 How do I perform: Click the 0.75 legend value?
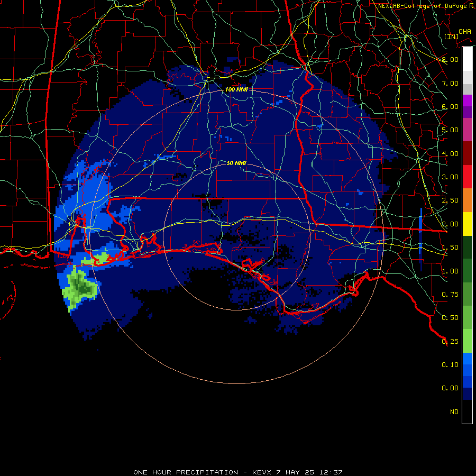click(450, 295)
